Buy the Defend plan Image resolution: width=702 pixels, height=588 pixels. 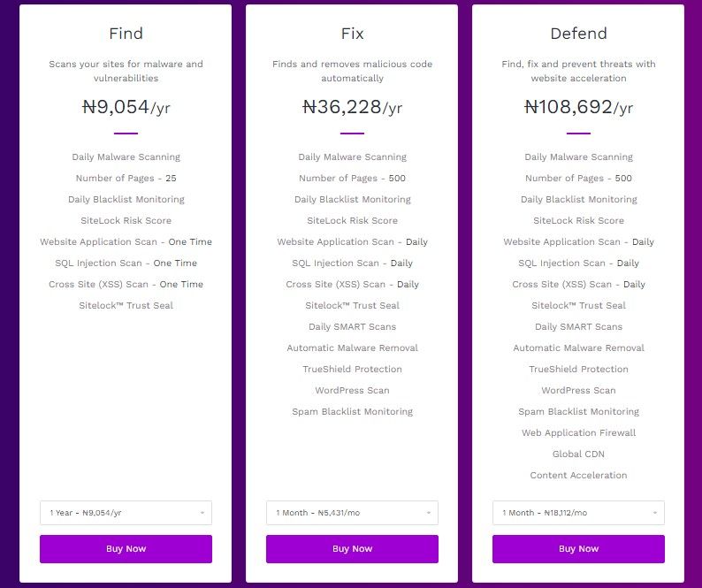[578, 548]
